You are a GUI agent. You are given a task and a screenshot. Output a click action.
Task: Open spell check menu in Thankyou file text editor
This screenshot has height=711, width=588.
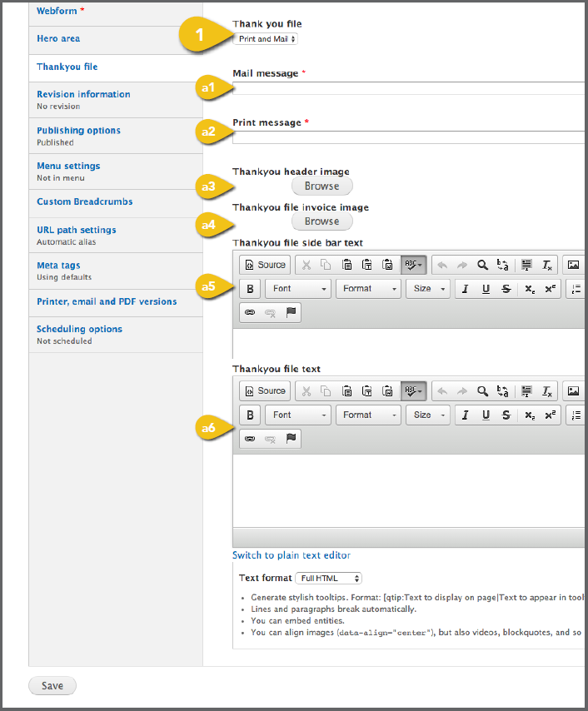coord(413,390)
